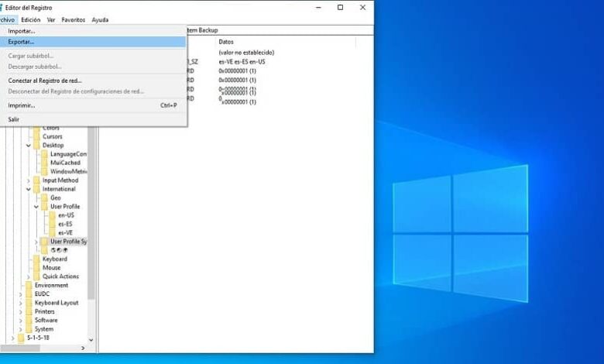Image resolution: width=604 pixels, height=364 pixels.
Task: Expand the Printers node
Action: 20,312
